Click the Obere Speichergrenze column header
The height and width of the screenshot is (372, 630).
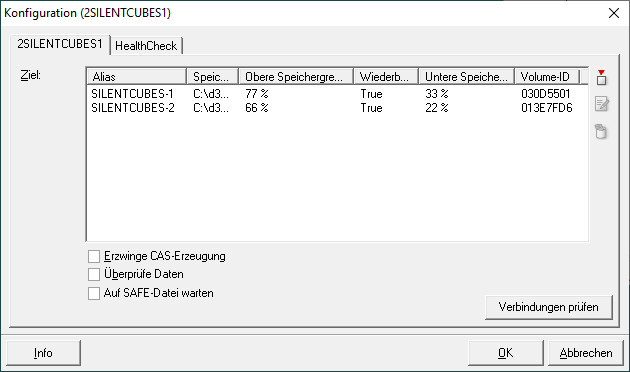click(x=296, y=76)
